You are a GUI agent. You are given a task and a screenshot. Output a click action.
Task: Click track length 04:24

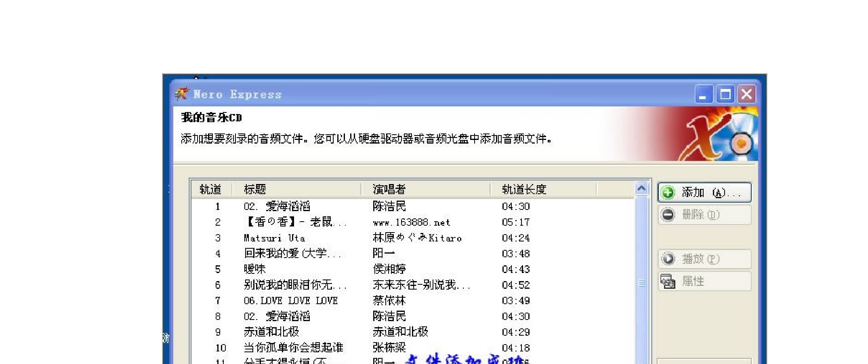pyautogui.click(x=516, y=238)
